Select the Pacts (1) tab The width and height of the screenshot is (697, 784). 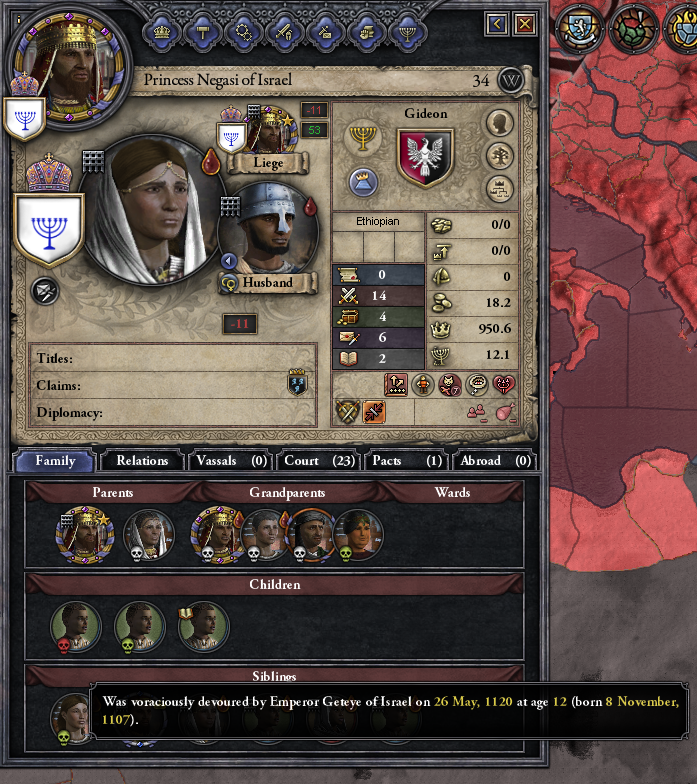click(407, 460)
